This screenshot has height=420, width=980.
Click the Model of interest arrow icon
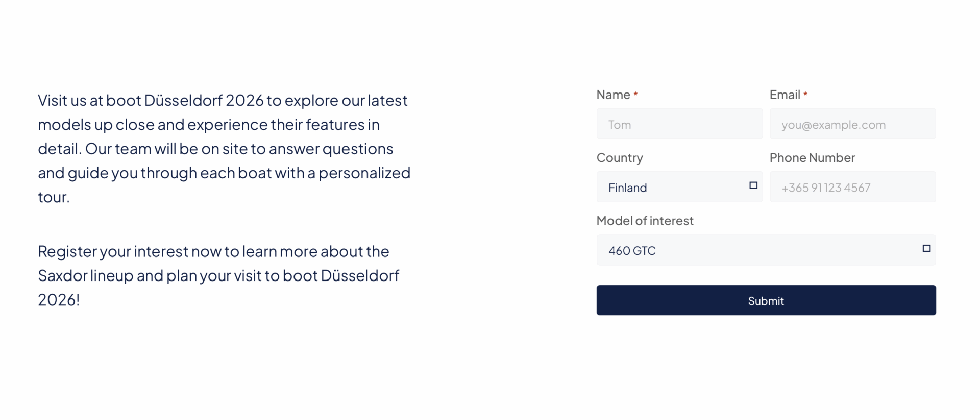tap(926, 248)
